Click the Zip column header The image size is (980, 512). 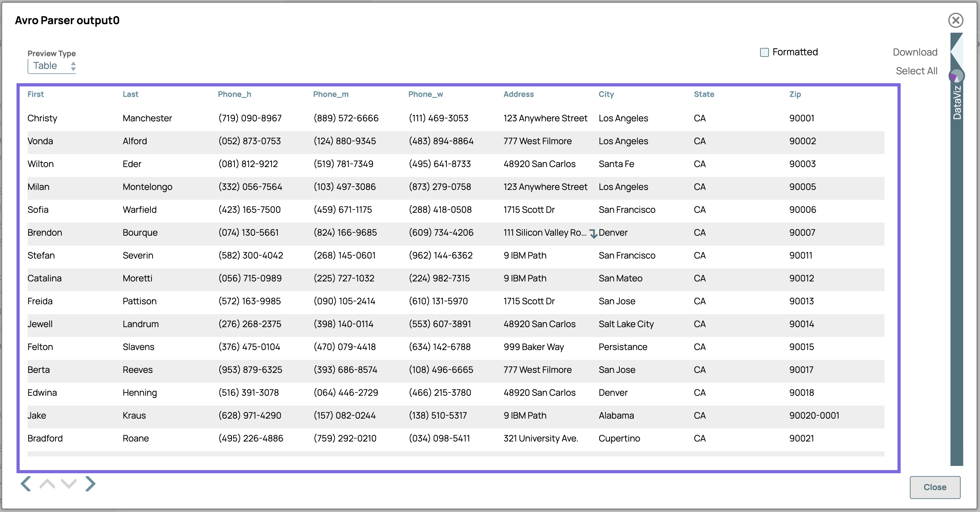[x=795, y=94]
